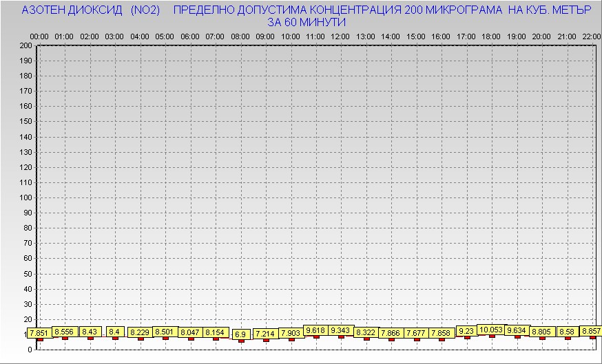Viewport: 602px width, 364px height.
Task: Click the 06:00 hour label on top axis
Action: 189,36
